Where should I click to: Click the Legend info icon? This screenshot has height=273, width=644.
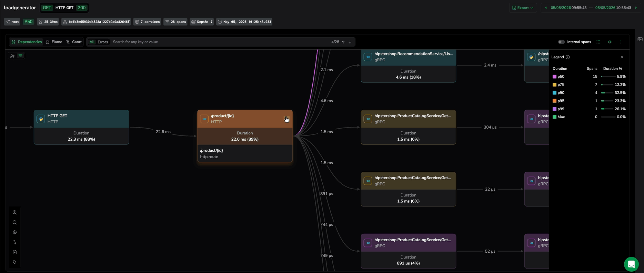(568, 57)
